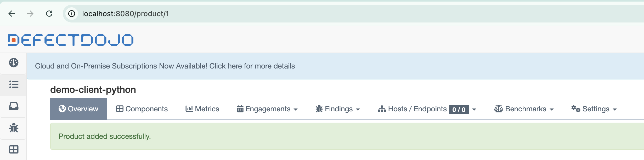
Task: Open Engagements using the tray sidebar icon
Action: pyautogui.click(x=13, y=106)
